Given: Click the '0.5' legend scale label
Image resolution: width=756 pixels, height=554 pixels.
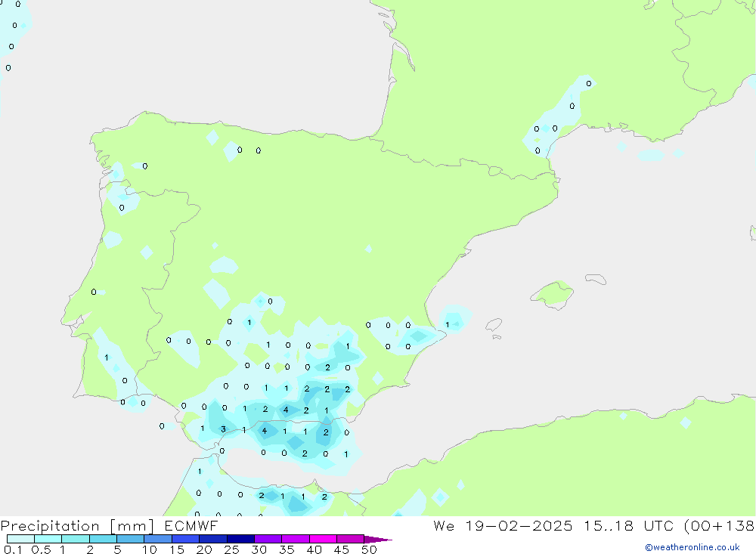Looking at the screenshot, I should (41, 549).
